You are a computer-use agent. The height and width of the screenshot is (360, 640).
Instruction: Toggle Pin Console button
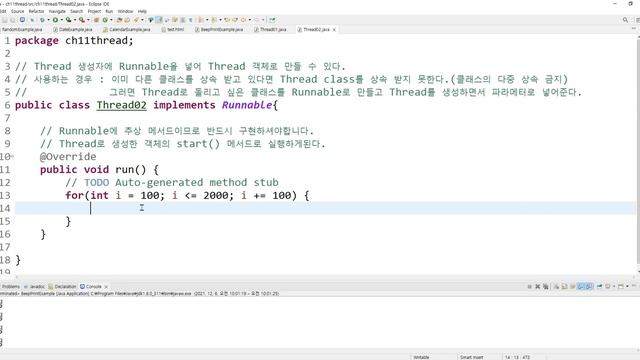click(x=600, y=287)
